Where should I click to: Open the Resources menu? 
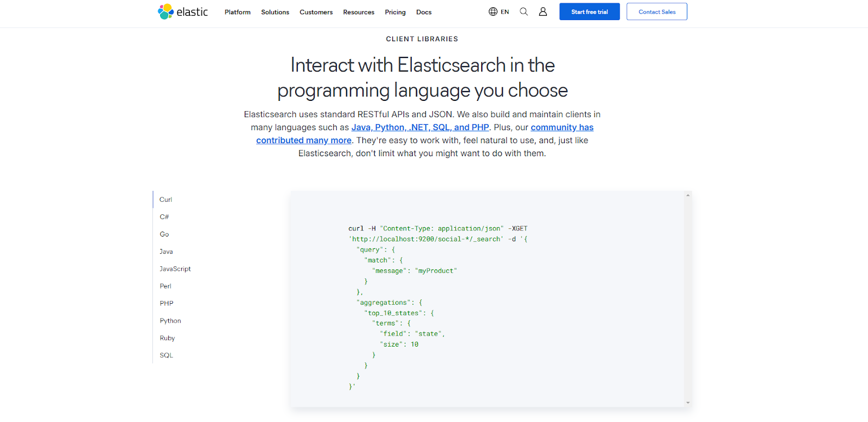(x=359, y=12)
